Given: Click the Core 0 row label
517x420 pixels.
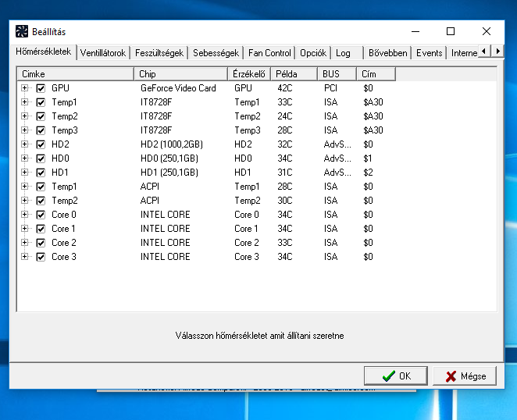Looking at the screenshot, I should tap(64, 215).
